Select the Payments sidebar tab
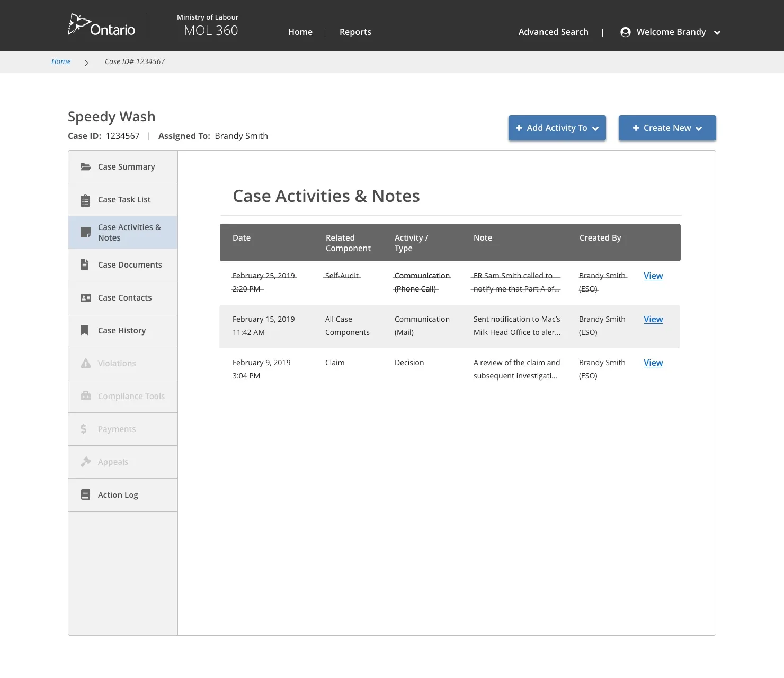This screenshot has width=784, height=678. (123, 429)
